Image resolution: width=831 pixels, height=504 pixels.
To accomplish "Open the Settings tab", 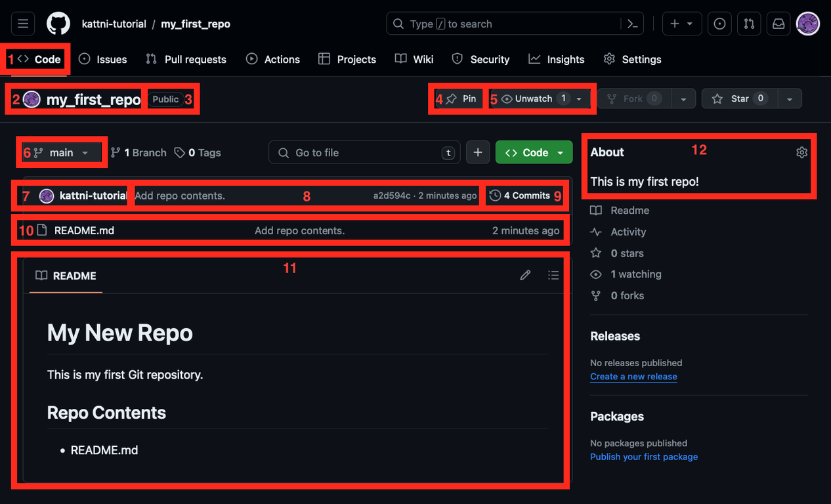I will (633, 59).
